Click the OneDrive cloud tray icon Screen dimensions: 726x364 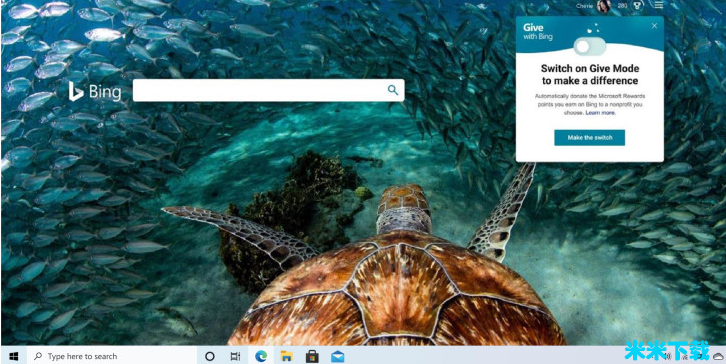(718, 356)
